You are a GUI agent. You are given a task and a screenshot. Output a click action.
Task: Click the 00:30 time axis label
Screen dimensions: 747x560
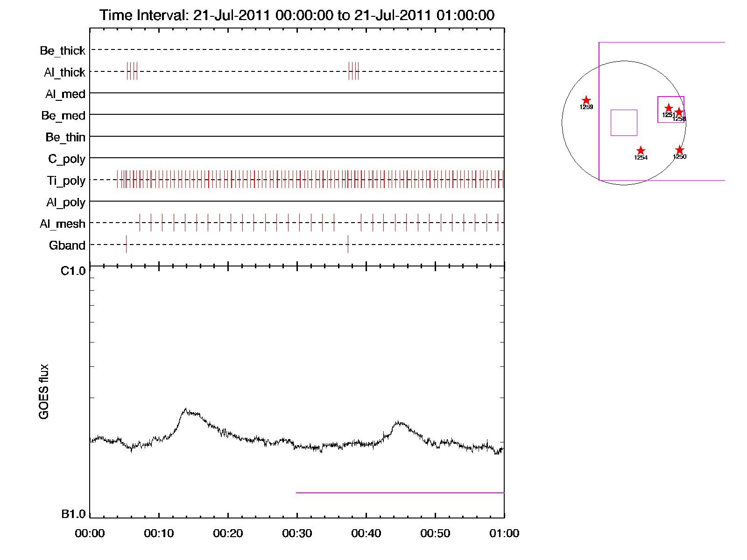click(297, 533)
